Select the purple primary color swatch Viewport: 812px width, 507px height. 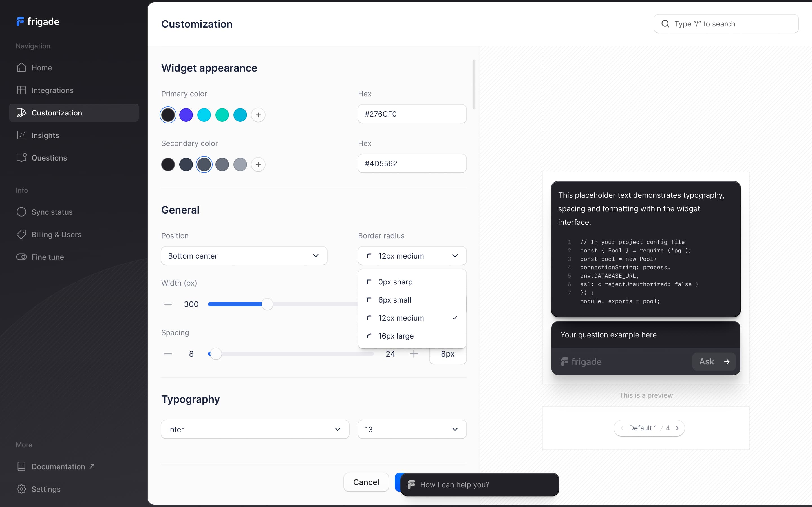coord(186,115)
